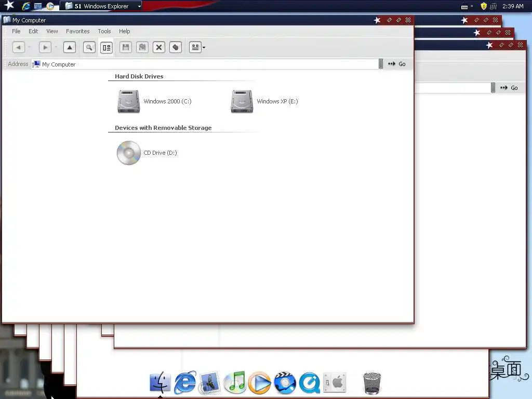
Task: Open the View menu
Action: click(52, 31)
